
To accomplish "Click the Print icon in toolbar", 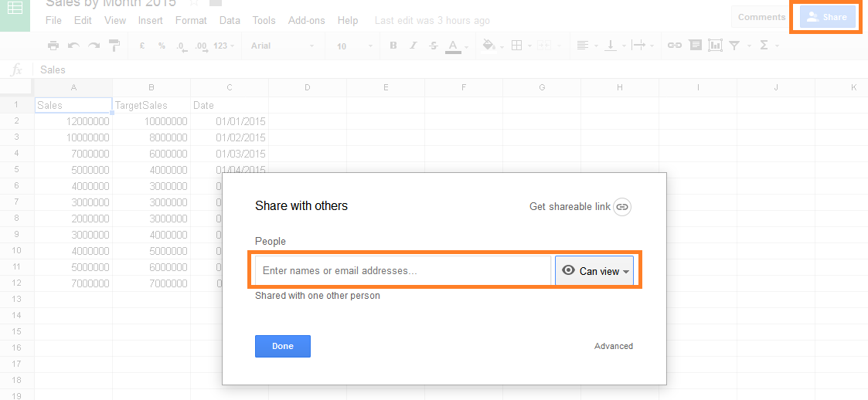I will point(53,46).
